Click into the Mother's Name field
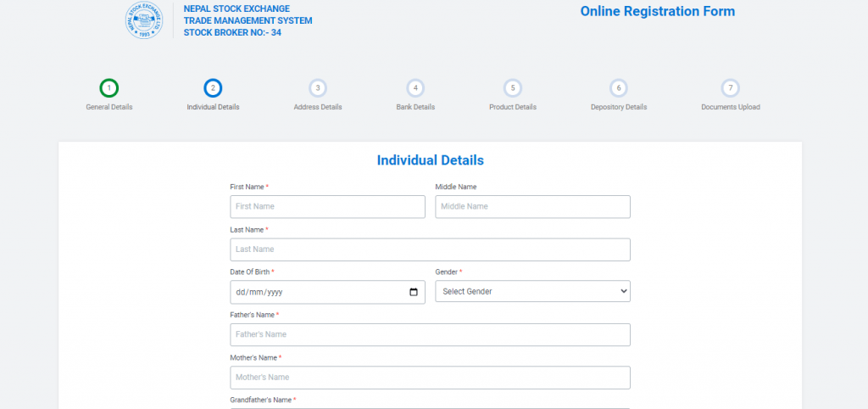Screen dimensions: 868x409 430,378
